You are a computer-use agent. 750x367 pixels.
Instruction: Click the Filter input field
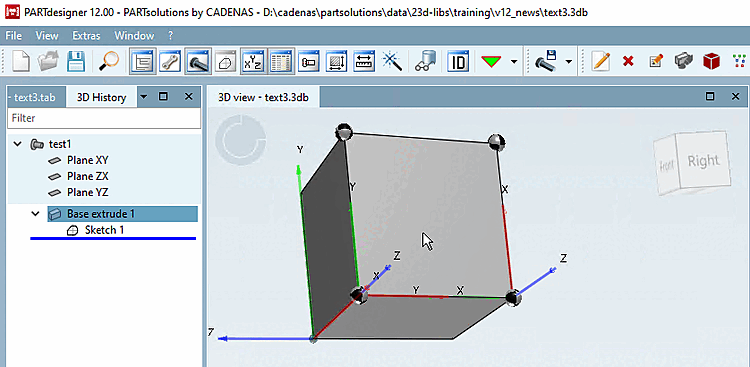point(104,118)
